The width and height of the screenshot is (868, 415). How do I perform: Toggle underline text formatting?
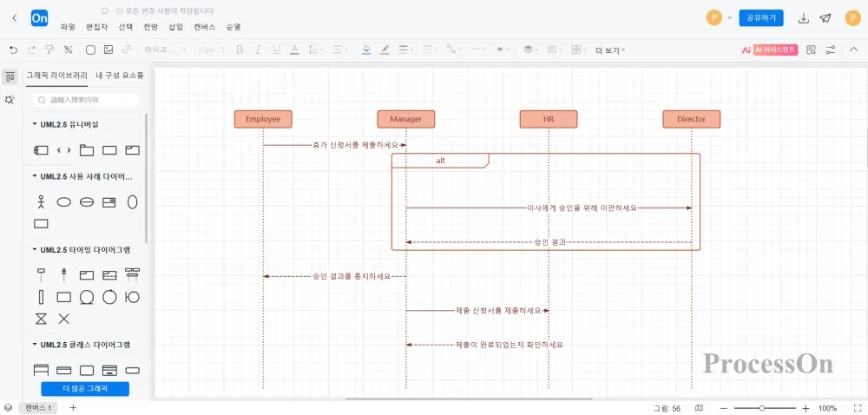coord(276,49)
